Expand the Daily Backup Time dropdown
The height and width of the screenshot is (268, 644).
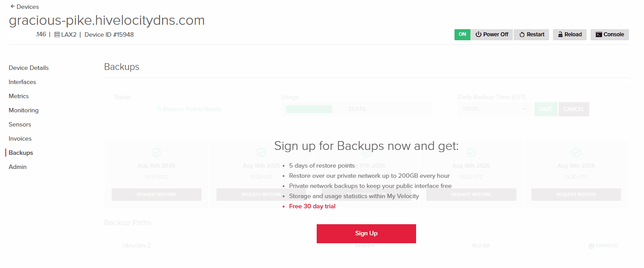pyautogui.click(x=495, y=109)
